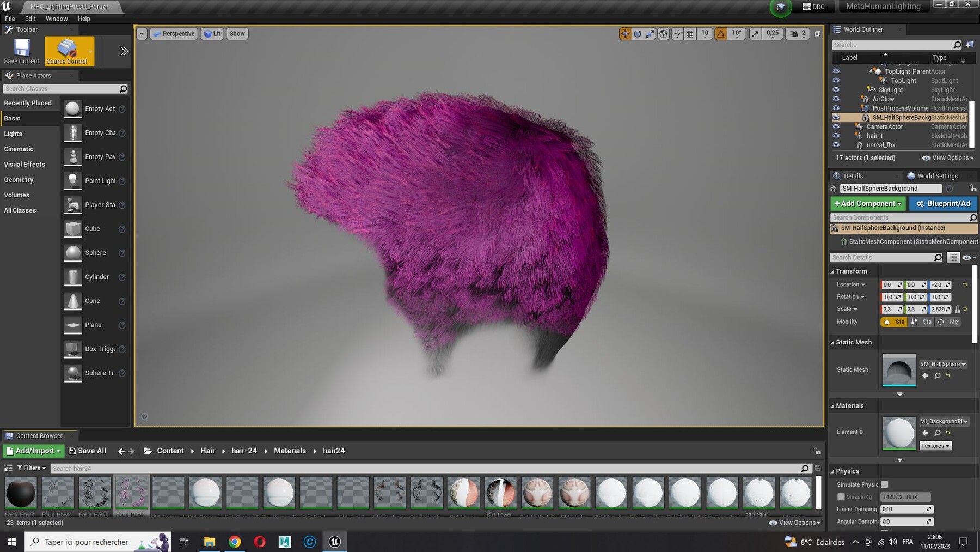The image size is (980, 552).
Task: Click Save All in Content Browser
Action: [x=87, y=451]
